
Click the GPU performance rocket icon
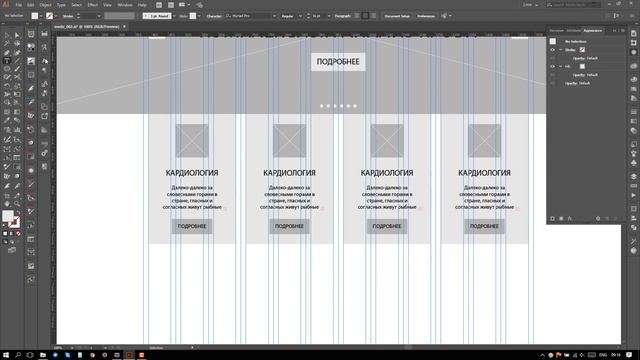pyautogui.click(x=200, y=5)
